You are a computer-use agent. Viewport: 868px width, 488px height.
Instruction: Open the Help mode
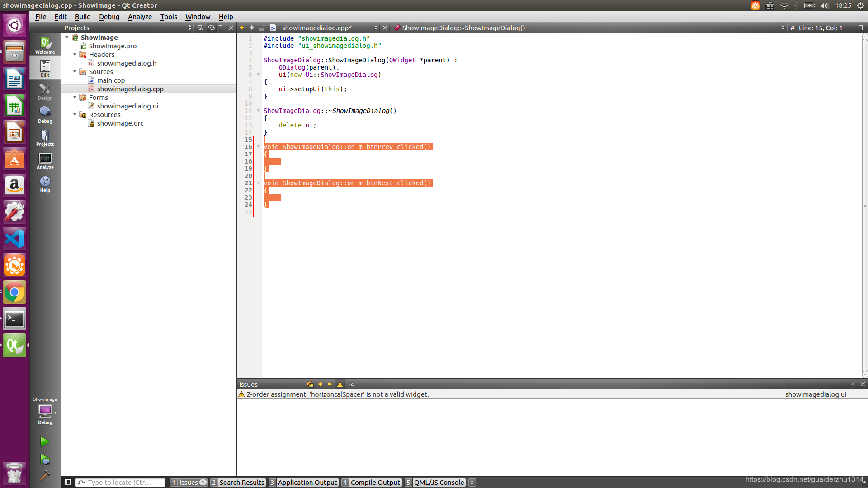(45, 183)
